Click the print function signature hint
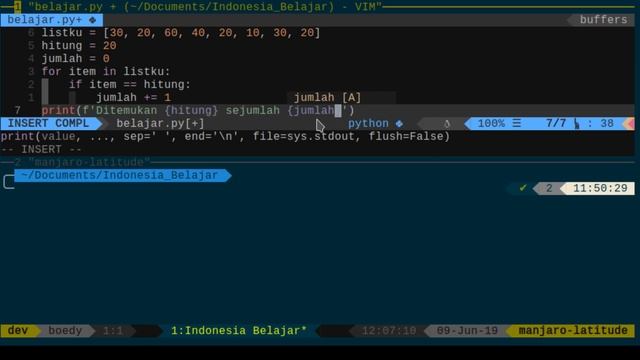 (x=225, y=136)
